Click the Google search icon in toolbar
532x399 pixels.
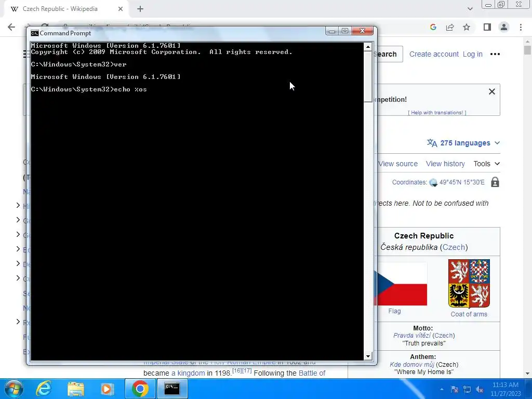coord(433,27)
